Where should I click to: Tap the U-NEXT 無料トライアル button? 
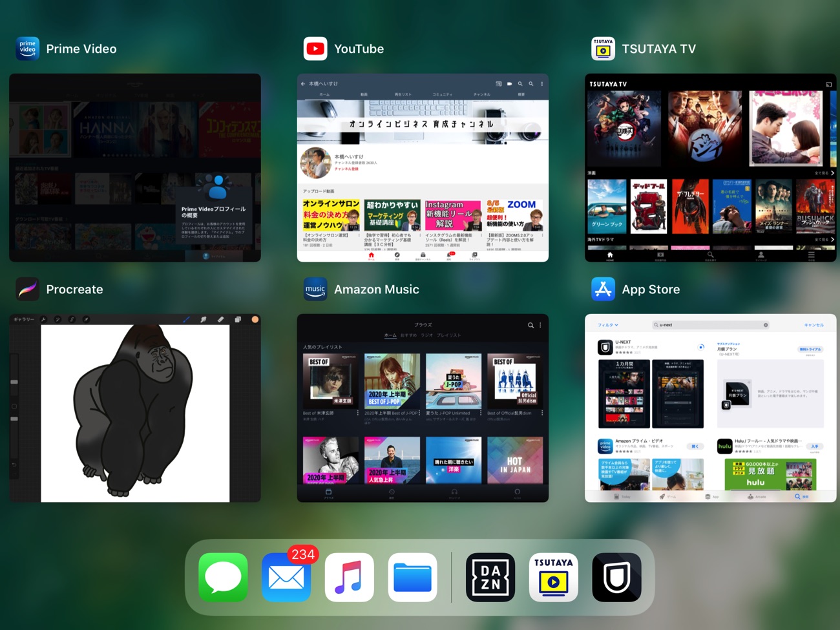tap(810, 349)
